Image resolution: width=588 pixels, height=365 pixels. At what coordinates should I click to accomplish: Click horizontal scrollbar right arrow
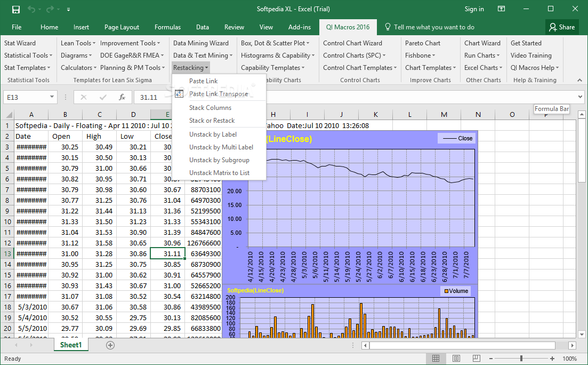tap(572, 345)
